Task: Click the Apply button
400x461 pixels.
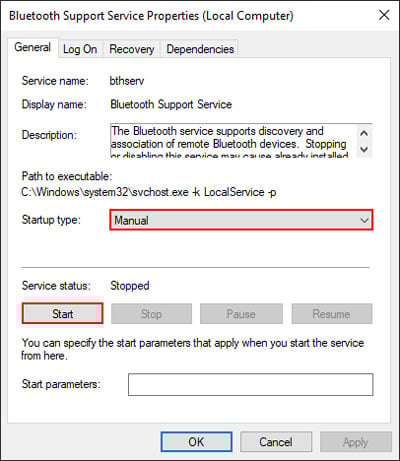Action: 356,442
